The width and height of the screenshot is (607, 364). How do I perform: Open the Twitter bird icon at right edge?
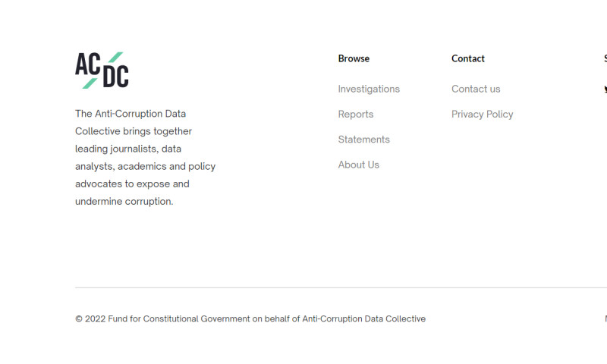605,89
